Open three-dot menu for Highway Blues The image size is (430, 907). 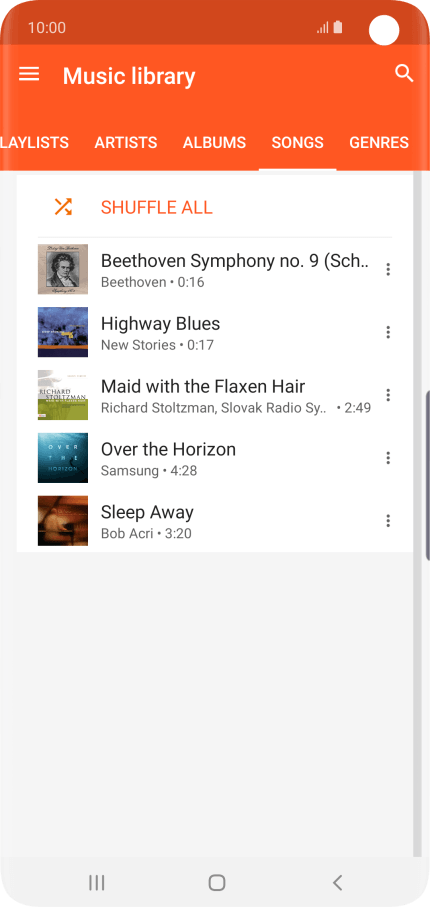(x=388, y=332)
